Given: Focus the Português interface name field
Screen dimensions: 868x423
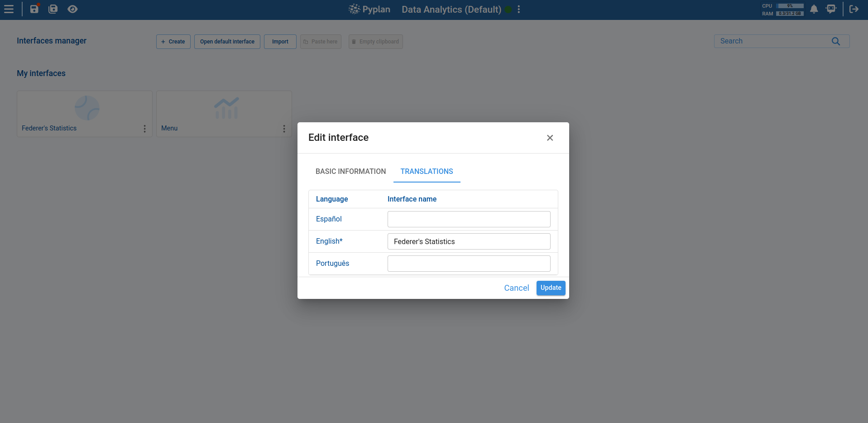Looking at the screenshot, I should pos(469,264).
